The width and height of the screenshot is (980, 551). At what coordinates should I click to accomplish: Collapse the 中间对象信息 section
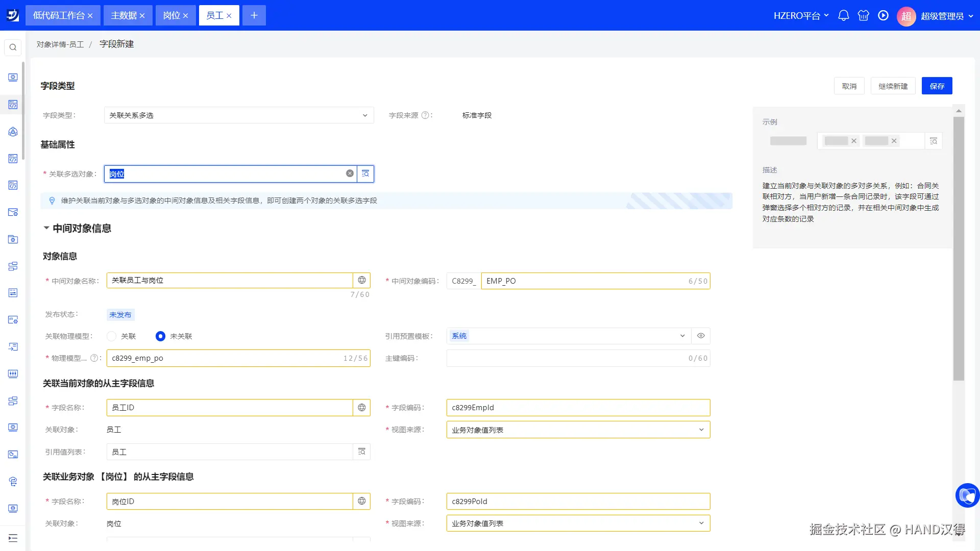[x=46, y=228]
